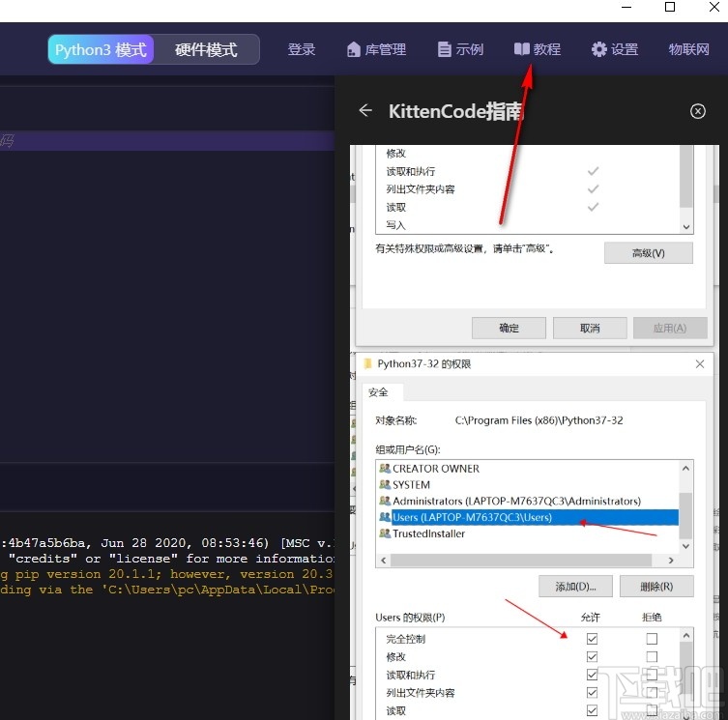Close the KittenCode window
728x720 pixels.
pyautogui.click(x=714, y=7)
